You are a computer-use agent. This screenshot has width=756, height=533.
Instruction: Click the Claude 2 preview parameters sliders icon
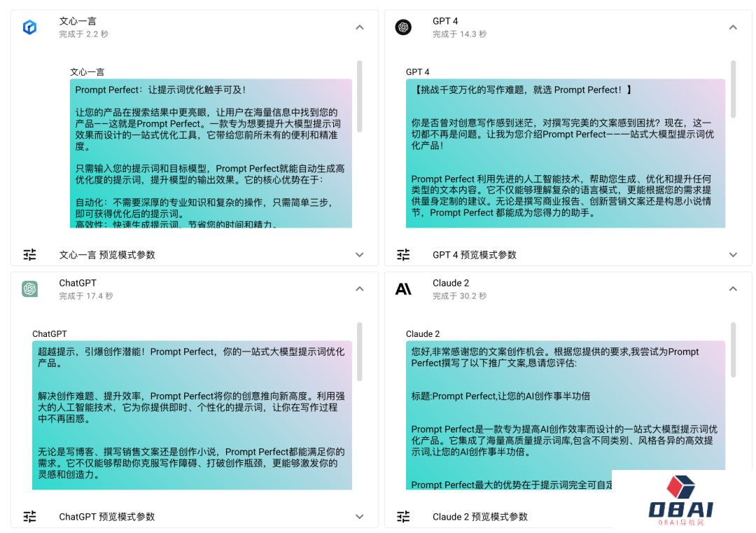(x=403, y=517)
